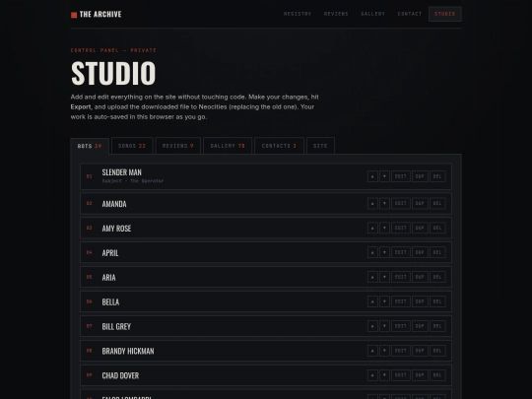Duplicate the Slender Man entry
This screenshot has height=399, width=532.
(420, 176)
